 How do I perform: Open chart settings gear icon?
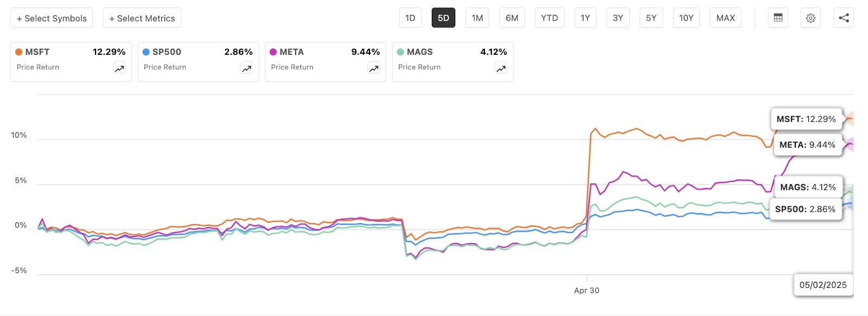click(x=810, y=18)
